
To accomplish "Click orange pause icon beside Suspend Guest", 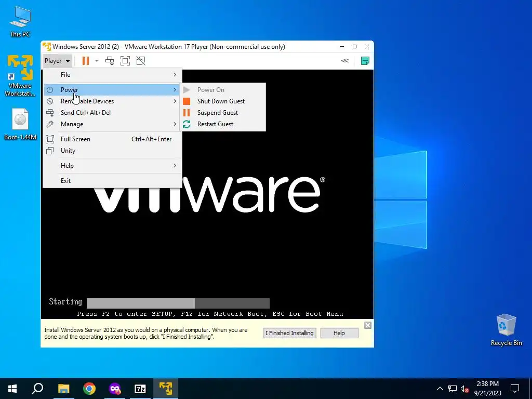I will (x=187, y=113).
